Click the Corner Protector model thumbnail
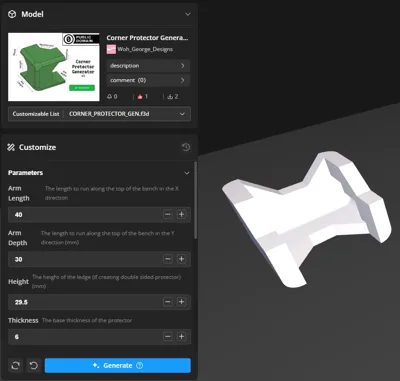The image size is (400, 381). coord(54,67)
